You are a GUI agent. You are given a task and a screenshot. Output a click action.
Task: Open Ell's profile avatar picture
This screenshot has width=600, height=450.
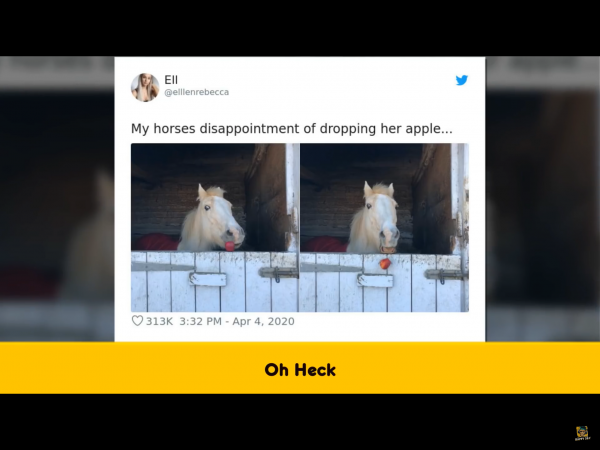(x=145, y=87)
